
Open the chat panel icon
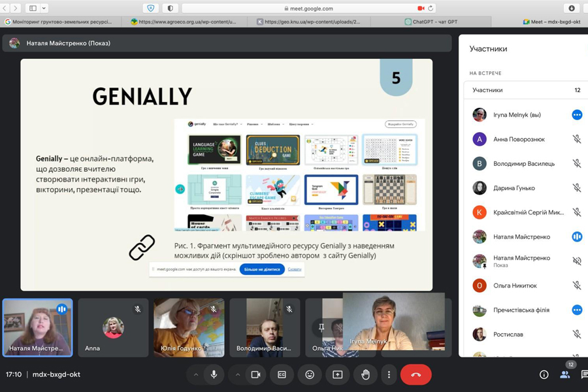584,374
